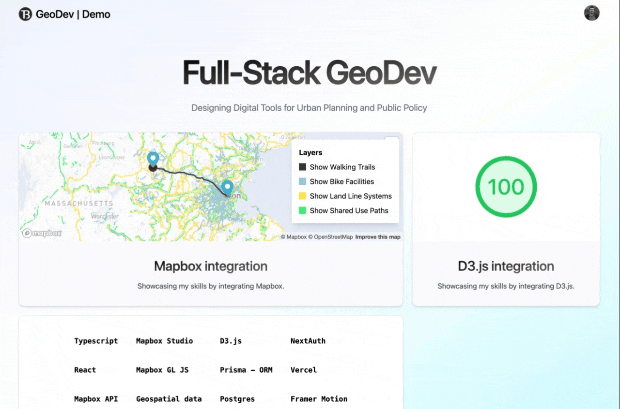Toggle Show Bike Facilities layer
The width and height of the screenshot is (620, 409).
[x=336, y=182]
